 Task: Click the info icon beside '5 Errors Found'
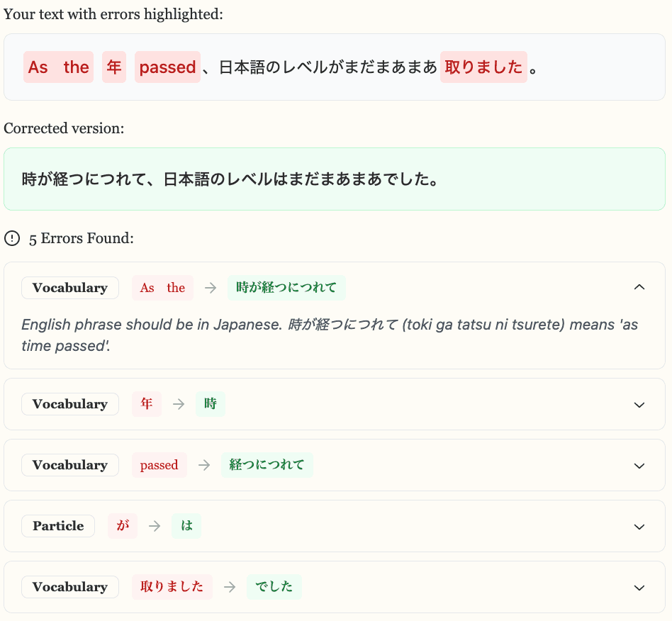point(12,238)
